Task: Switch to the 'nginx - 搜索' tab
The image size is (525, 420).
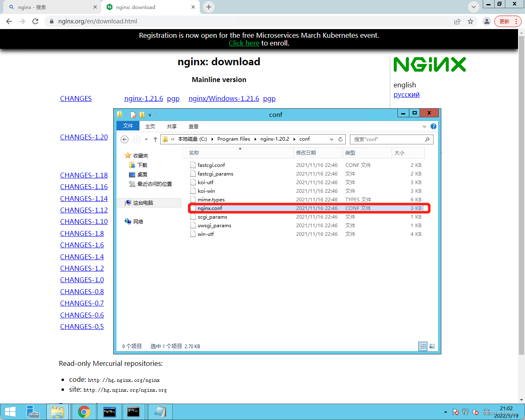Action: tap(52, 7)
